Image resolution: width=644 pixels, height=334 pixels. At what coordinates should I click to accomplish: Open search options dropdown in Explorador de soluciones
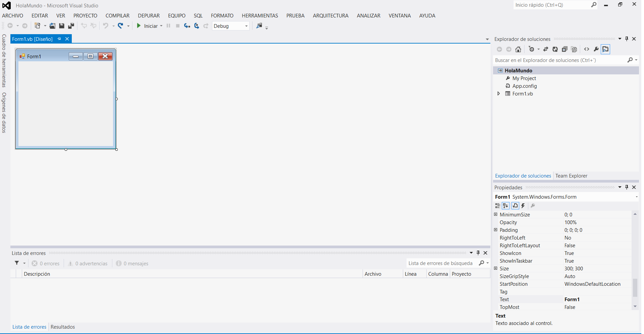coord(636,60)
